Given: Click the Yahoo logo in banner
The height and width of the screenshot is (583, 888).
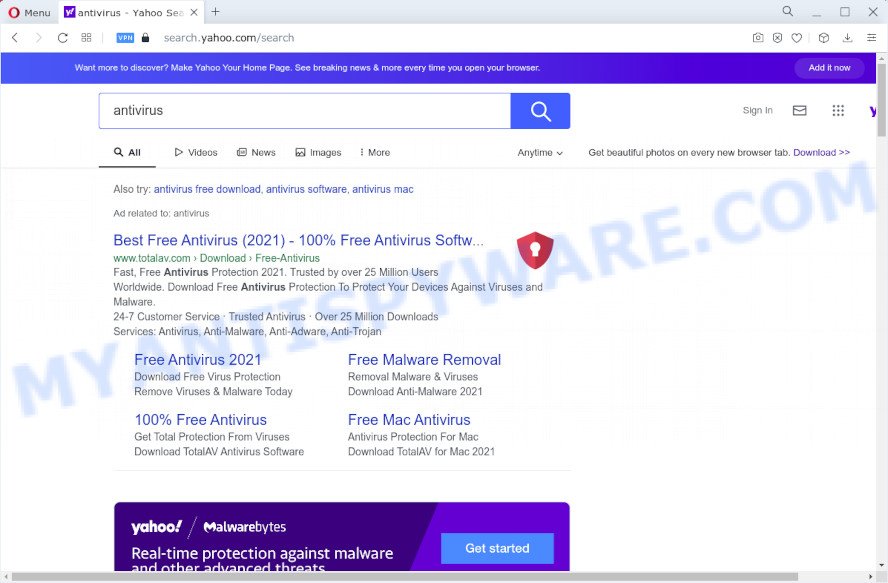Looking at the screenshot, I should pos(156,527).
